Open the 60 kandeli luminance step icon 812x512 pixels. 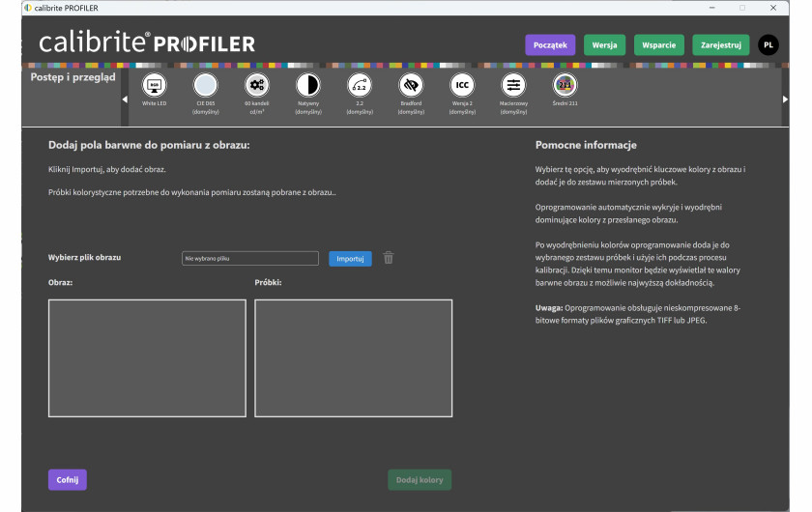pyautogui.click(x=257, y=85)
